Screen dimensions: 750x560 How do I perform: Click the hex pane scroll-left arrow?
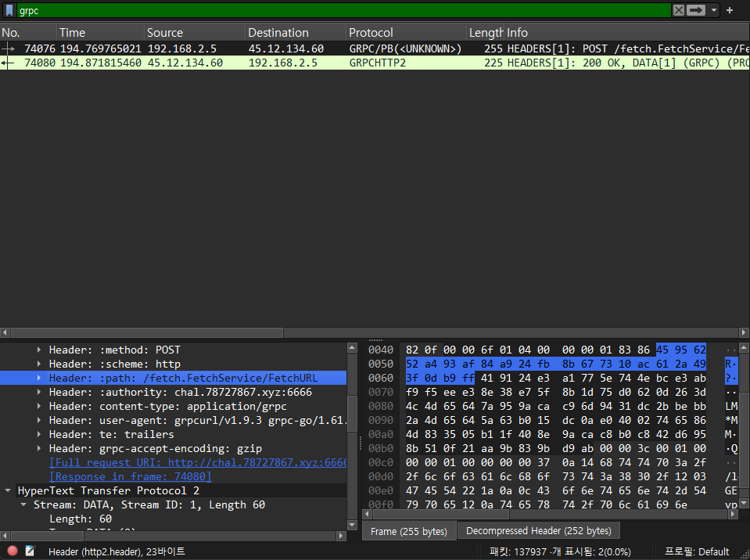(x=367, y=514)
